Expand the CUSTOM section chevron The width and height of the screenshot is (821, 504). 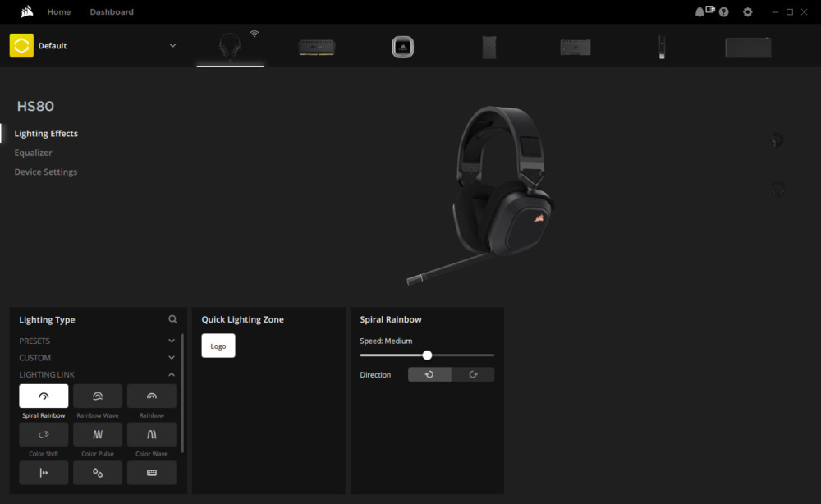click(x=172, y=358)
